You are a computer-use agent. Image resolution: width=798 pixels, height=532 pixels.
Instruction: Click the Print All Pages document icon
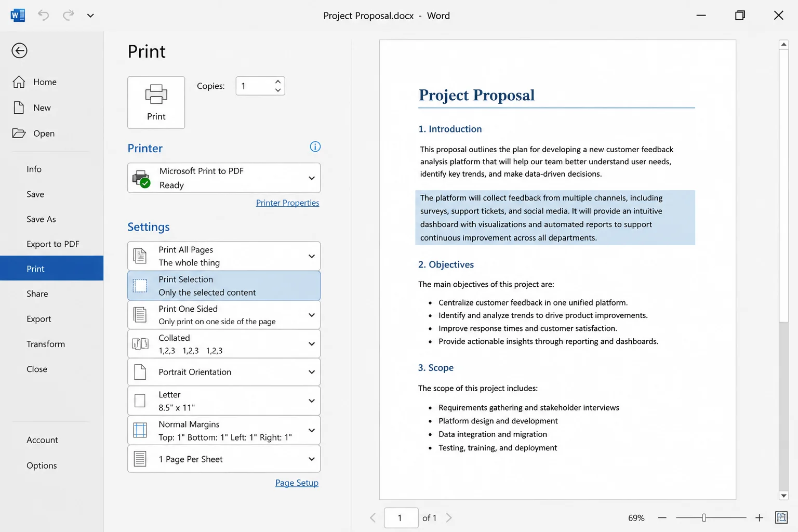point(140,256)
